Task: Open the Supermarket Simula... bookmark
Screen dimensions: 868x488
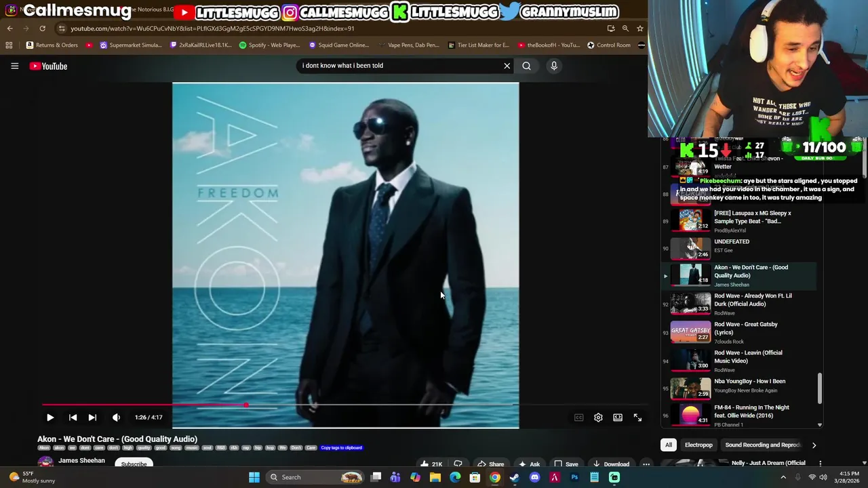Action: pyautogui.click(x=131, y=45)
